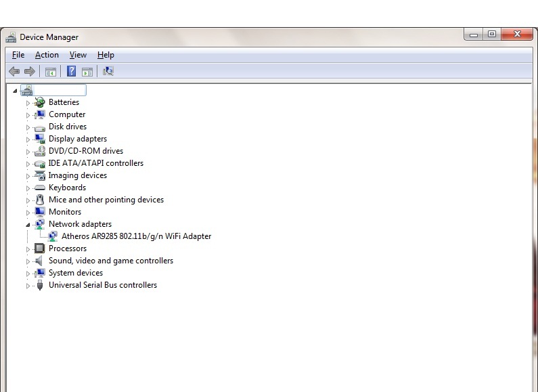Expand the Monitors node
The height and width of the screenshot is (392, 538).
pos(28,213)
